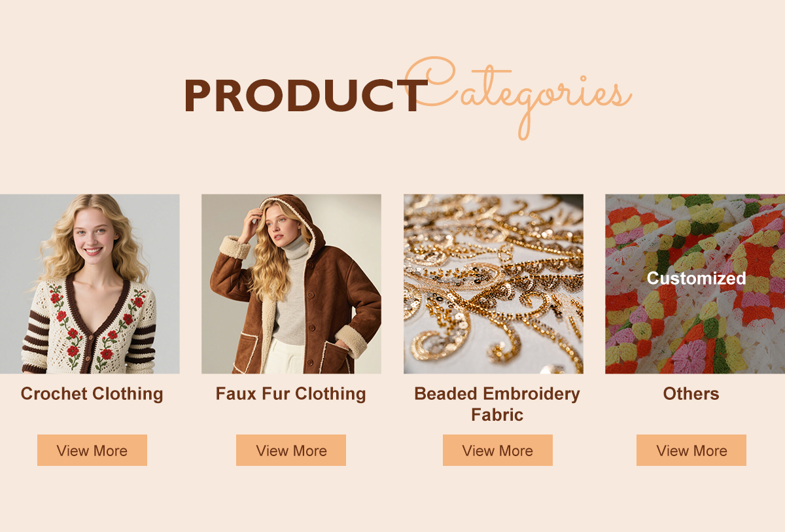Click the bold PRODUCT heading word

click(305, 96)
